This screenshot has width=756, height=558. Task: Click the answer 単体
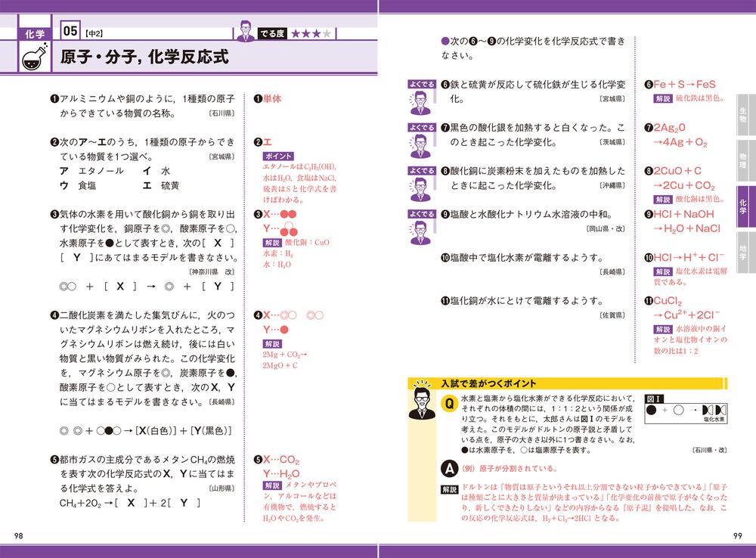click(x=272, y=99)
